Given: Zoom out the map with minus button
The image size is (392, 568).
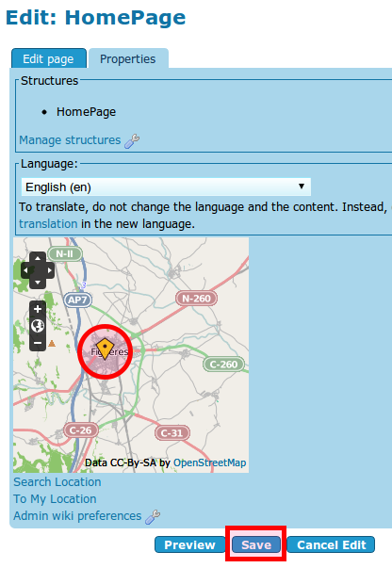Looking at the screenshot, I should tap(38, 343).
